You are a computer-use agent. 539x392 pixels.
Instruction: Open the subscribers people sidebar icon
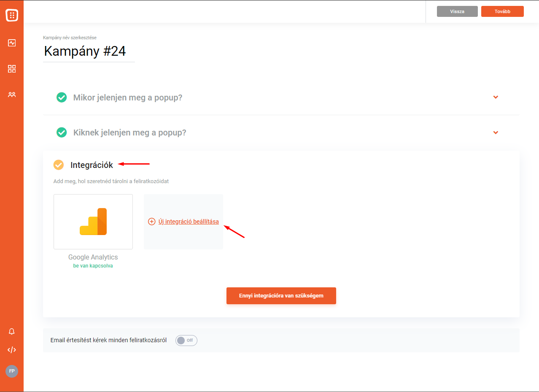pos(12,95)
